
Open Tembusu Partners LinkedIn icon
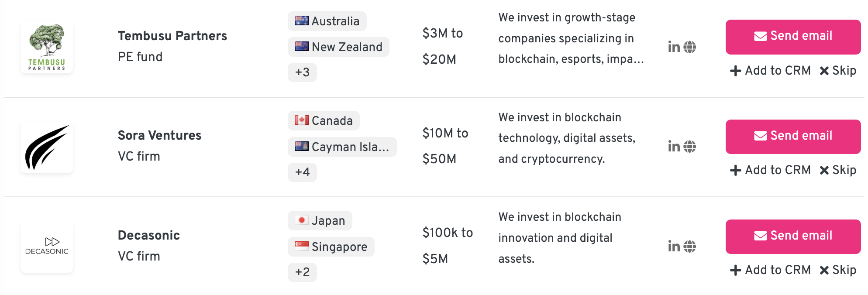(674, 47)
